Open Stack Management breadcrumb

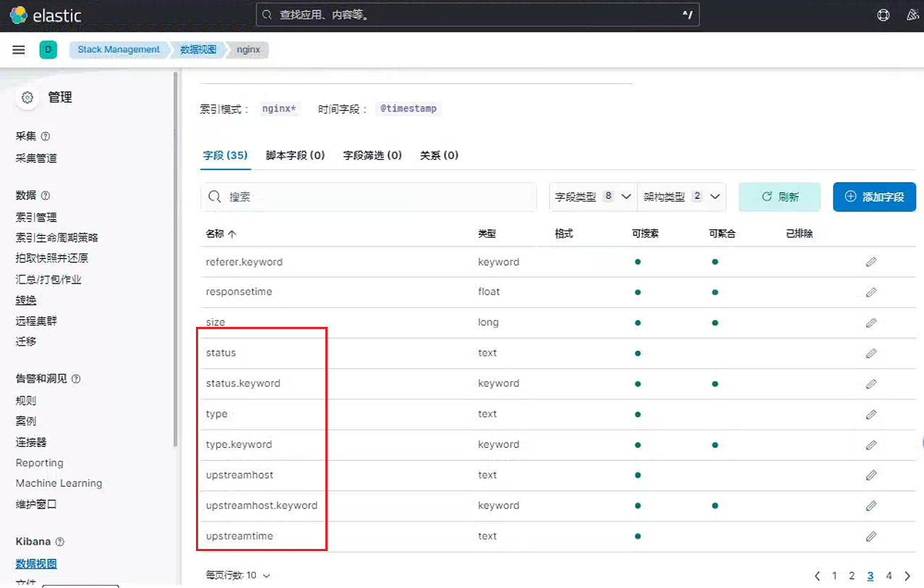[119, 50]
